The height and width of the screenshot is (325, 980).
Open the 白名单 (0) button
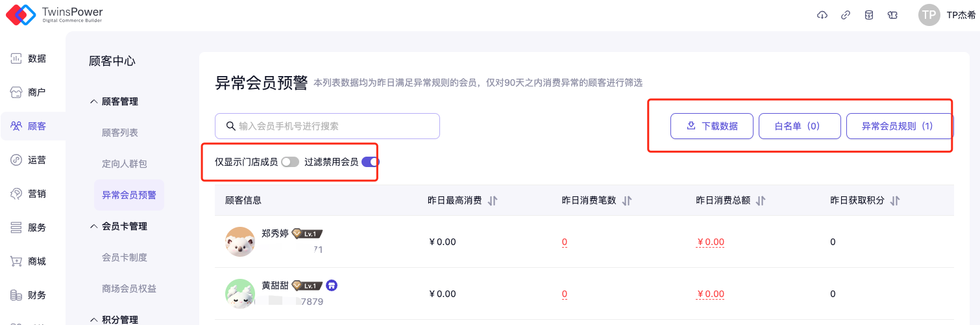point(799,126)
